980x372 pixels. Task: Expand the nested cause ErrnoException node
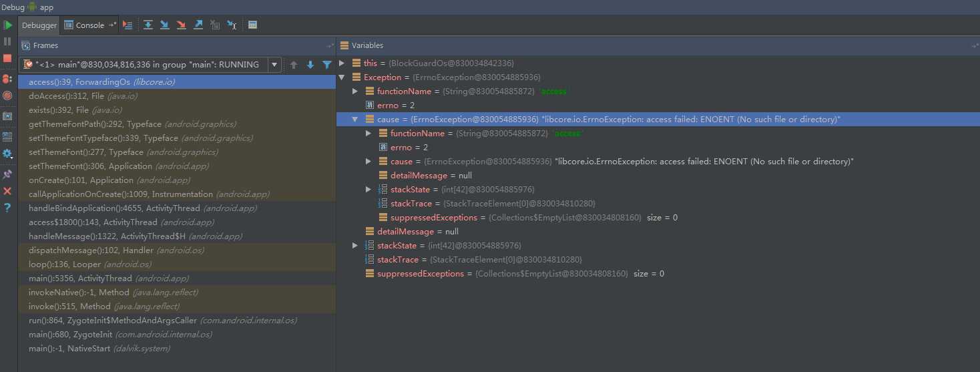click(x=369, y=161)
